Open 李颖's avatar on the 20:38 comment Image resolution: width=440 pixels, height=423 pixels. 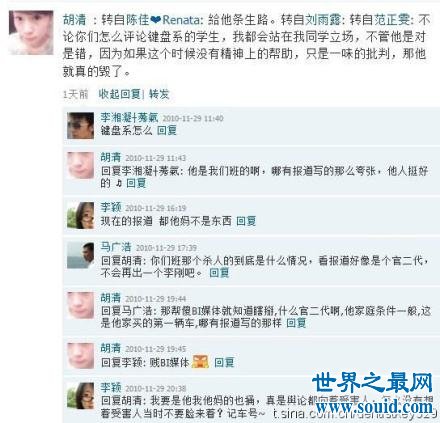coord(80,396)
